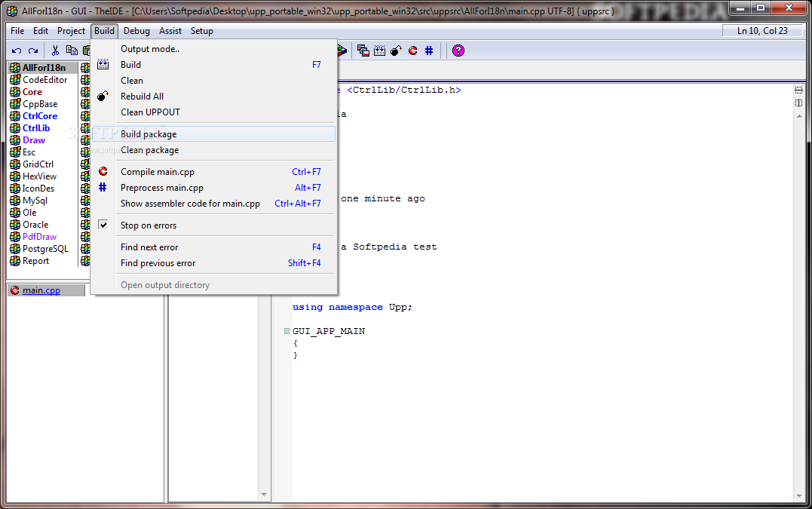Select the Draw package
812x509 pixels.
point(43,140)
